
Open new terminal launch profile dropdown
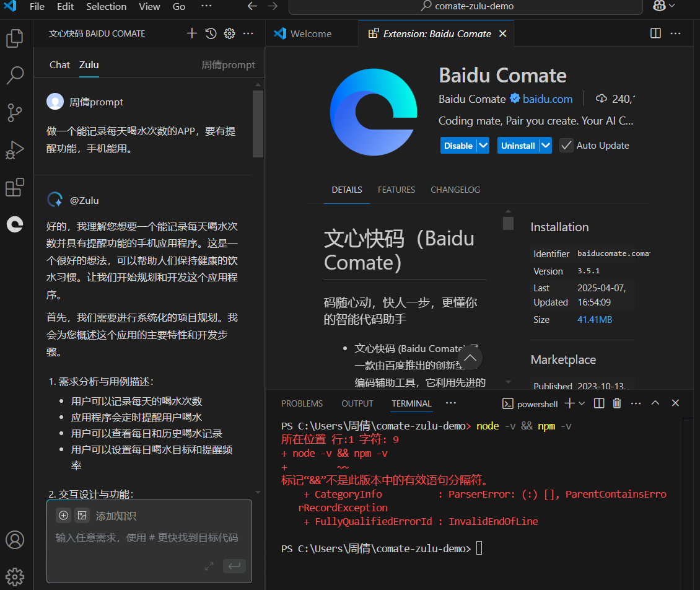582,403
